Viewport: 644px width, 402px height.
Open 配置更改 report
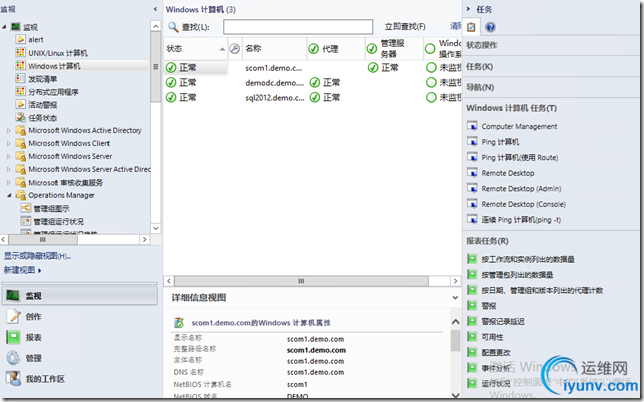tap(496, 353)
